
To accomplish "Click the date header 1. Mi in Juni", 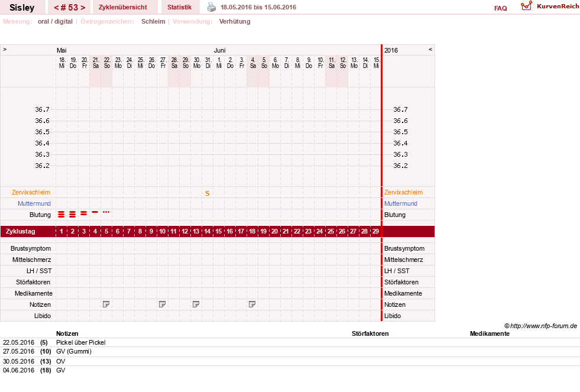I will pos(219,63).
